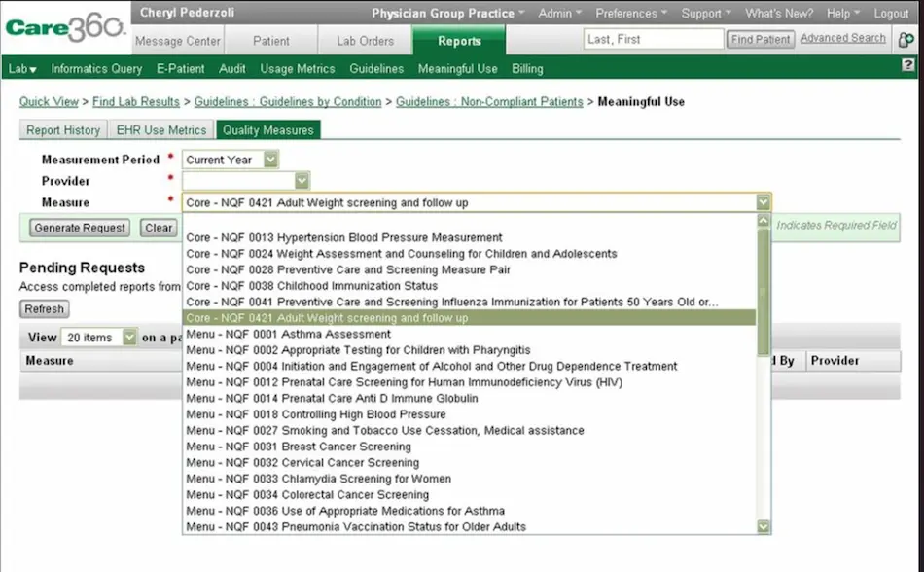Select the Billing menu item
The width and height of the screenshot is (924, 572).
[526, 68]
